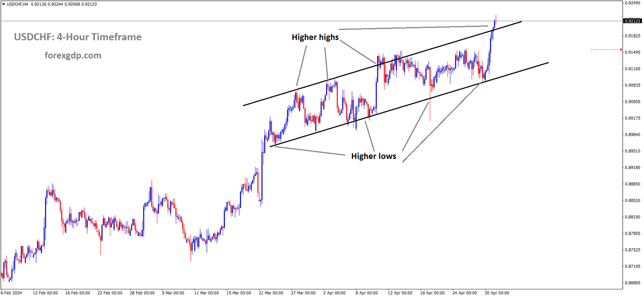Click price axis label 0.89840
The width and height of the screenshot is (644, 297).
point(632,135)
